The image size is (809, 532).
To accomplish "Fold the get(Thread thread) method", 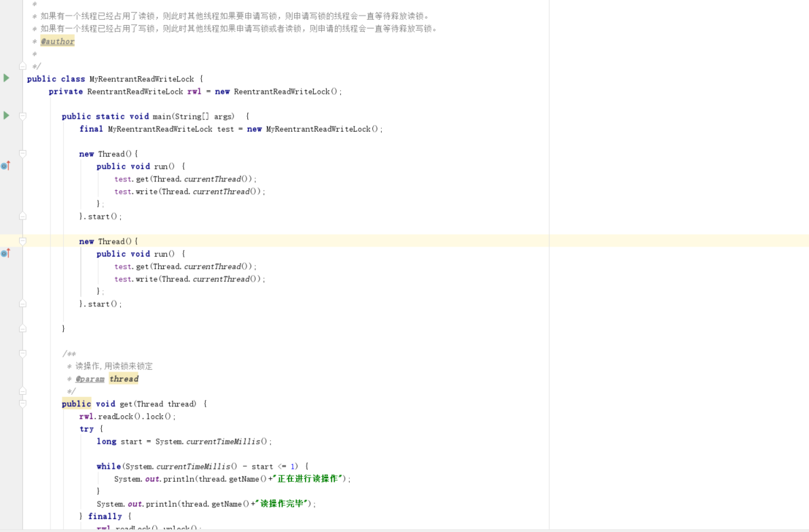I will (x=22, y=404).
